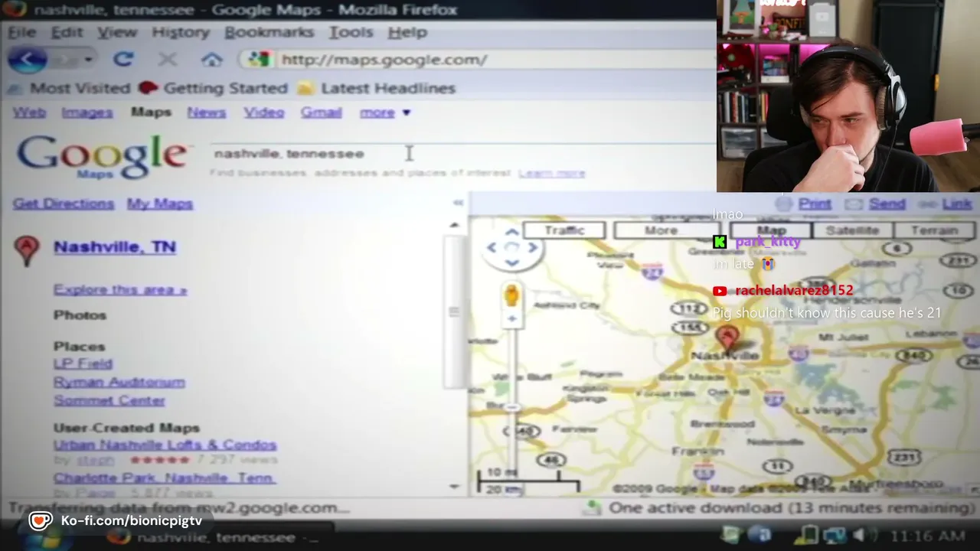The height and width of the screenshot is (551, 980).
Task: Select the Street View pegman
Action: coord(511,295)
